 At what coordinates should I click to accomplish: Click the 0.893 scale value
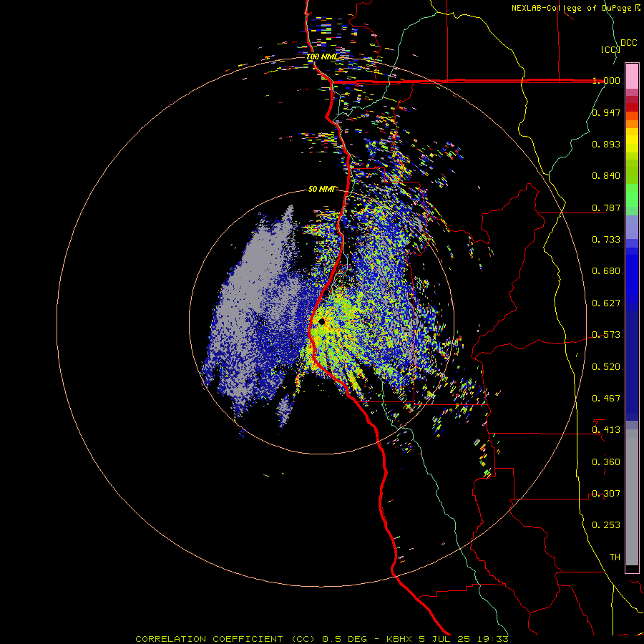[x=606, y=144]
